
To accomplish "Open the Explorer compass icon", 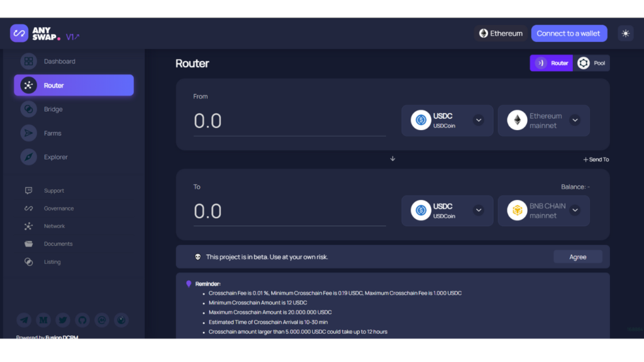I will coord(28,157).
